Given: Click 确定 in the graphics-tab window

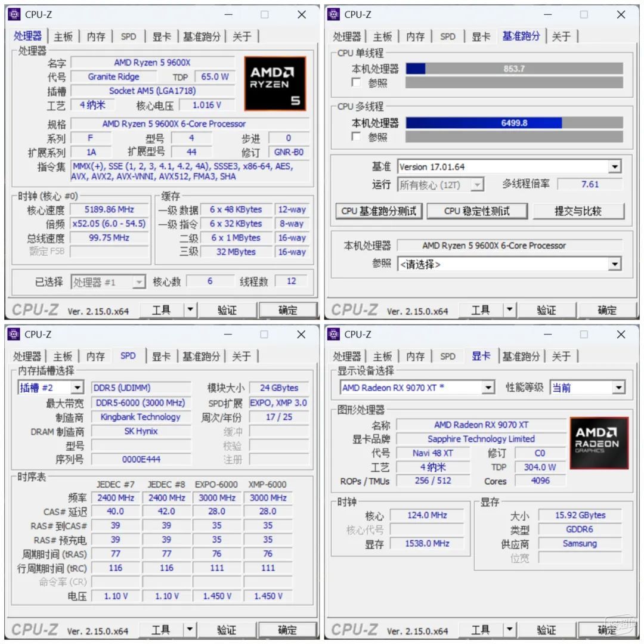Looking at the screenshot, I should tap(607, 630).
